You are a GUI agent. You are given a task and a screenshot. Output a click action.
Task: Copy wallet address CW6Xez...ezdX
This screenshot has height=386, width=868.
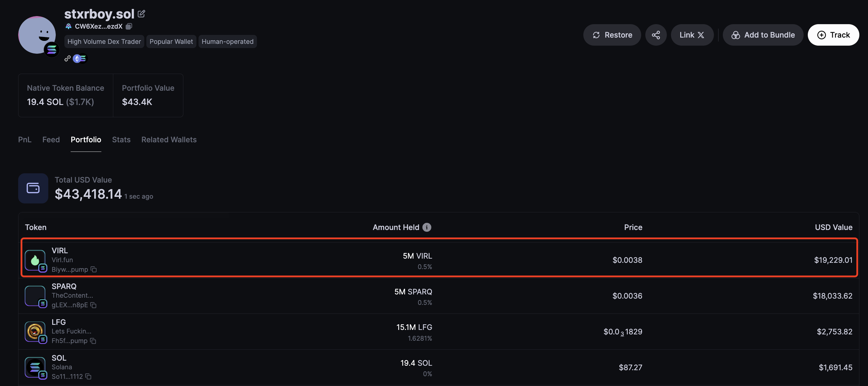tap(129, 26)
